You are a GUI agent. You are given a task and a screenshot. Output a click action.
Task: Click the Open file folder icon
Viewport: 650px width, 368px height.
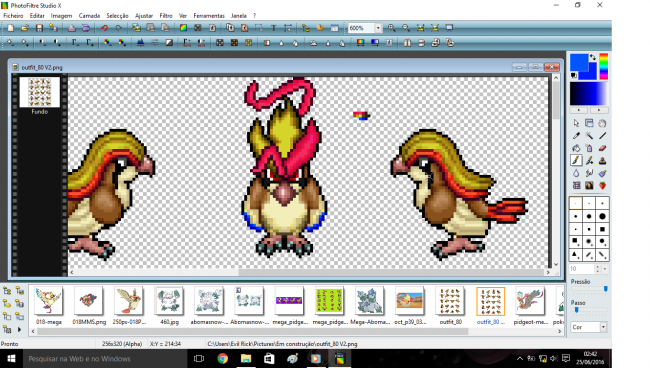(25, 28)
